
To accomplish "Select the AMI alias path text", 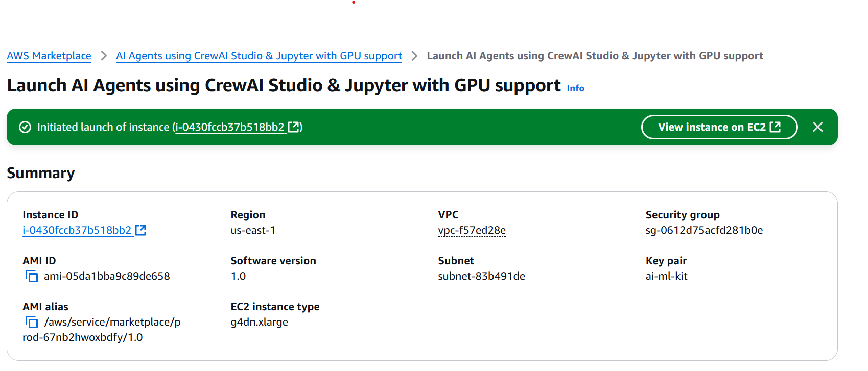I will pos(102,330).
